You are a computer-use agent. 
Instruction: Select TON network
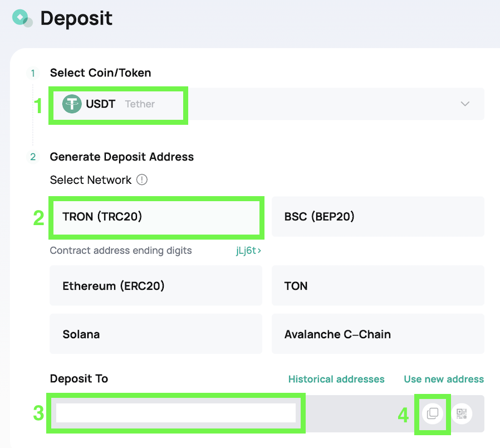point(378,286)
